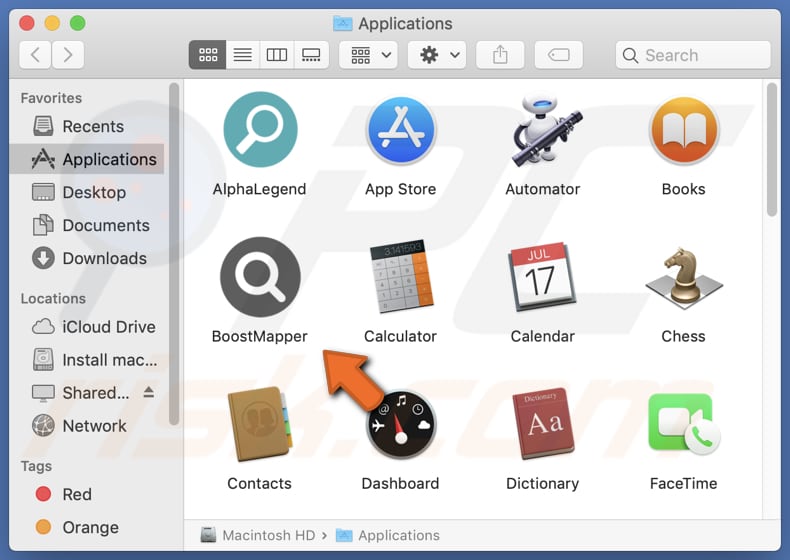Filter by the Orange tag
Image resolution: width=790 pixels, height=560 pixels.
click(87, 527)
